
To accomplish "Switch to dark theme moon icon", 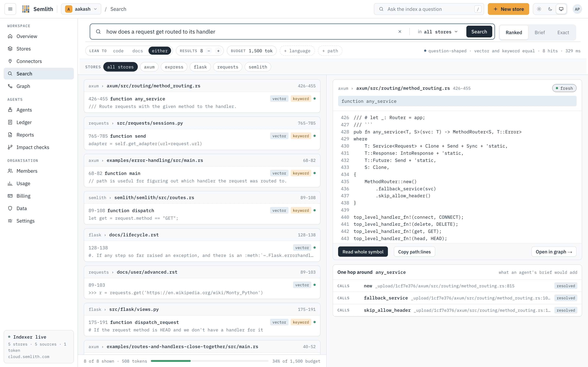I will tap(550, 9).
